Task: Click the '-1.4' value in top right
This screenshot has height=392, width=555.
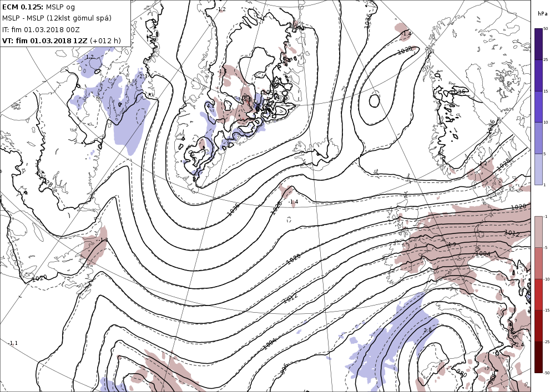Action: tap(407, 34)
